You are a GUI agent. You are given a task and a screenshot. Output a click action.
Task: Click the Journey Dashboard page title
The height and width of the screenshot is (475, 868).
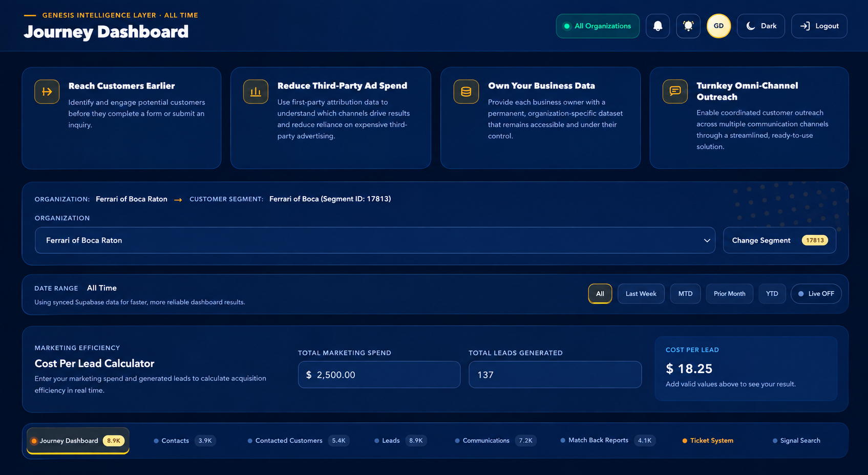pyautogui.click(x=106, y=32)
